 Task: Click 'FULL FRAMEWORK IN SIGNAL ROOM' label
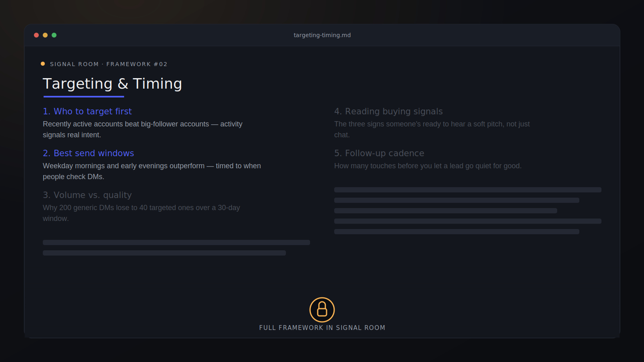click(322, 328)
